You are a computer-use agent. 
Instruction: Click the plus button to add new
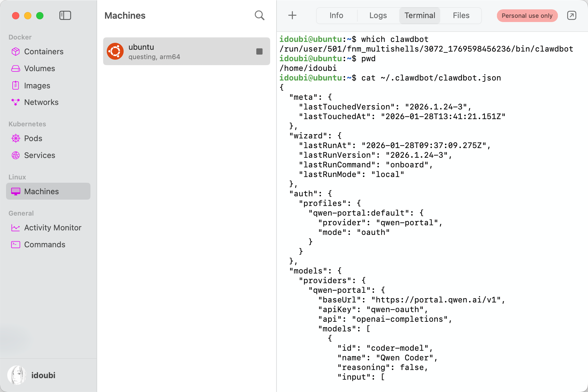click(x=292, y=15)
